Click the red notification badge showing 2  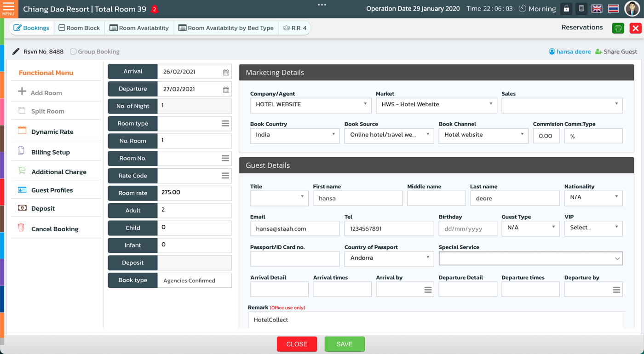point(155,9)
